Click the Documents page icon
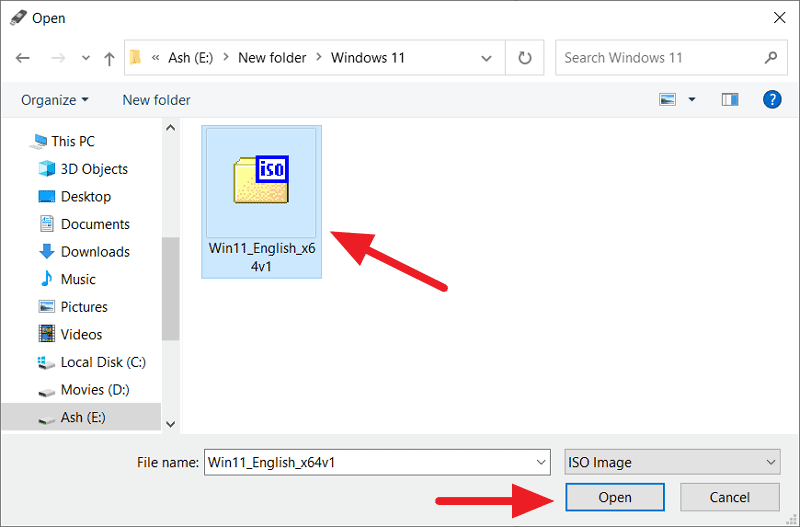The image size is (800, 527). click(x=47, y=223)
